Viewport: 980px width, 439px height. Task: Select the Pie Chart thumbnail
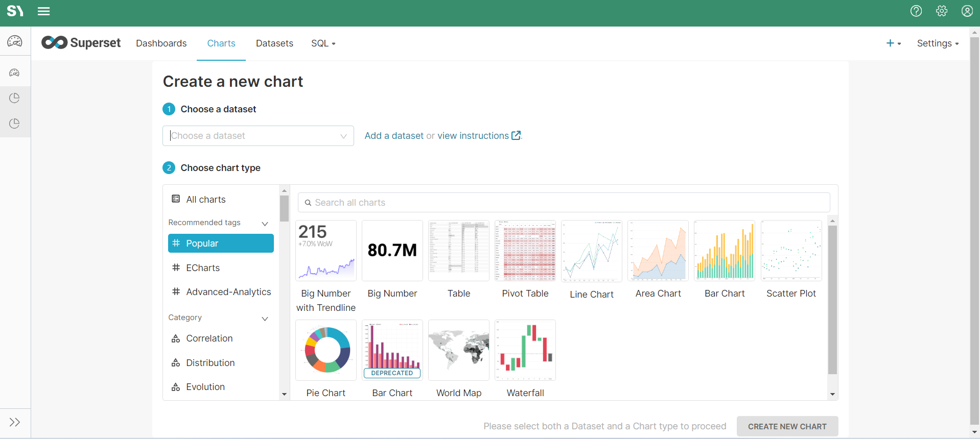pyautogui.click(x=326, y=350)
